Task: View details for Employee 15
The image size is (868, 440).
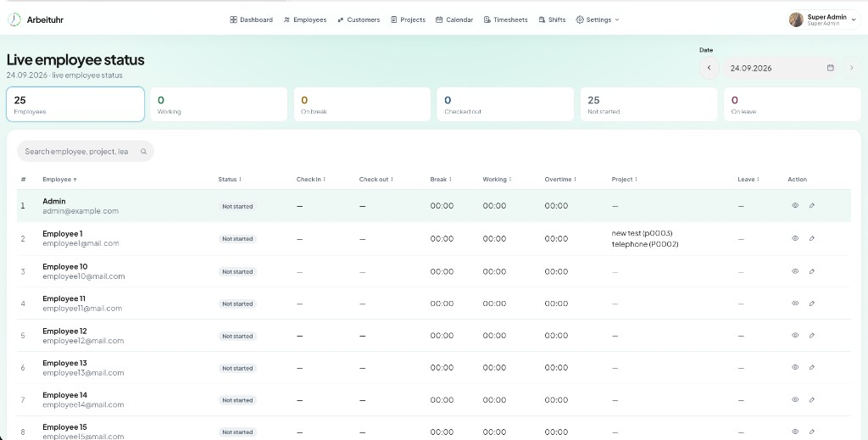Action: click(x=795, y=432)
